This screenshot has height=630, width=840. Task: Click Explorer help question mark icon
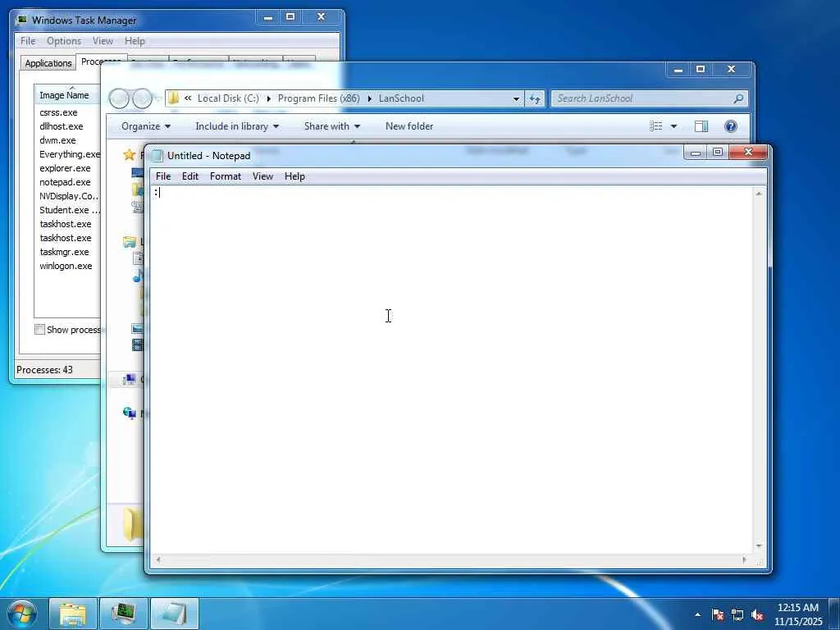click(x=731, y=126)
